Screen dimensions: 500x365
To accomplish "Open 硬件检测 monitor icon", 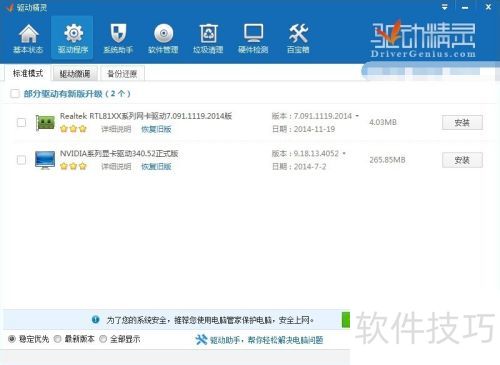I will point(253,33).
